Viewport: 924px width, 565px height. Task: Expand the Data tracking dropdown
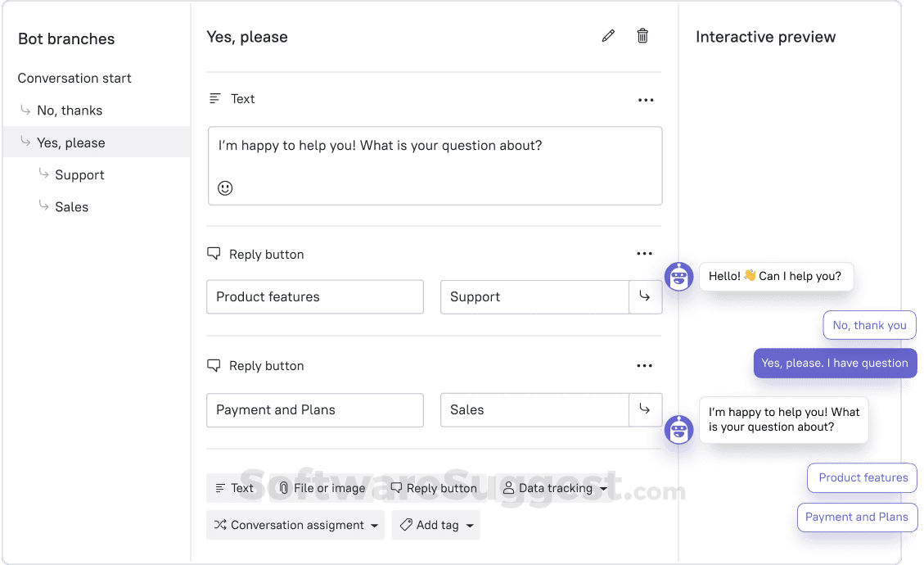tap(556, 488)
